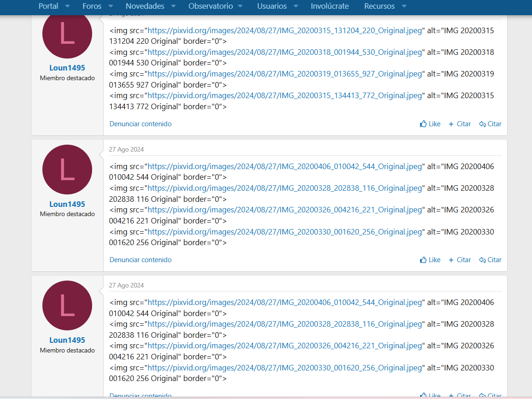Click the thumbs-up Like in the middle post
Image resolution: width=532 pixels, height=399 pixels.
(430, 260)
